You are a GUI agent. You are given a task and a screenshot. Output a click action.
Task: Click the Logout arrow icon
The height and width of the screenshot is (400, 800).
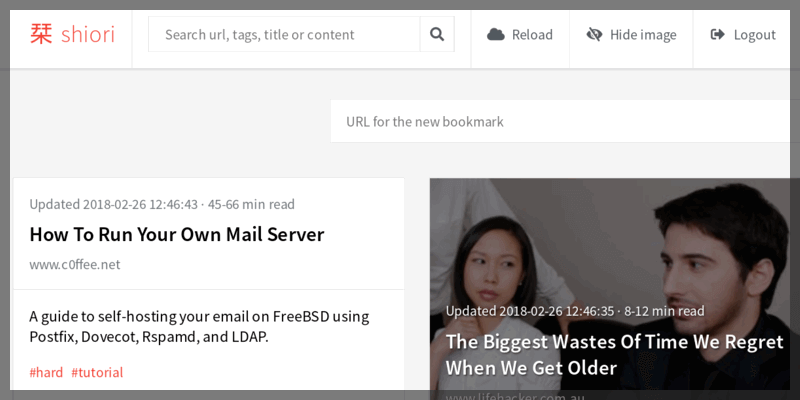(717, 35)
